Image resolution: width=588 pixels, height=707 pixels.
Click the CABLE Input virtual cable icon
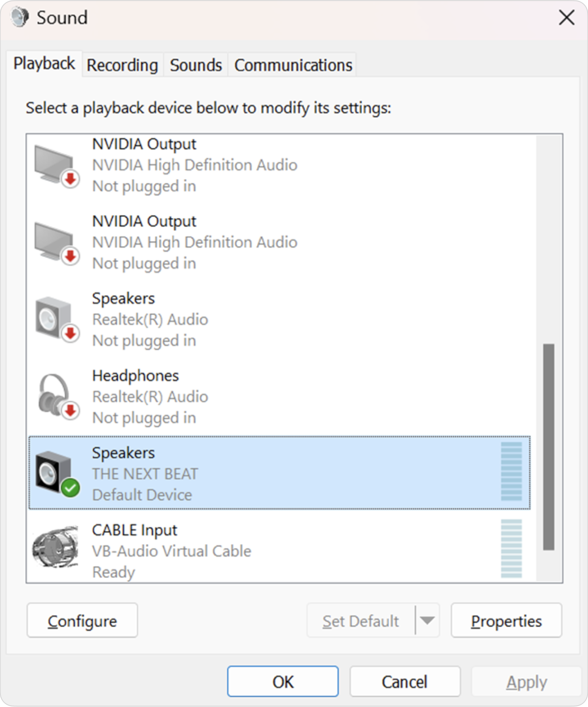55,546
